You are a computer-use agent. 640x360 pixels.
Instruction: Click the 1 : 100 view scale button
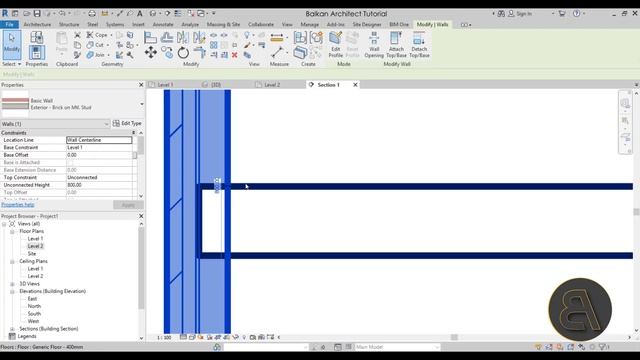tap(164, 338)
